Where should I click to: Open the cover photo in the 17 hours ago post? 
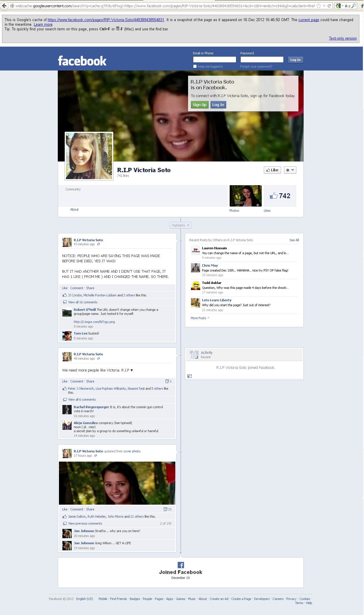point(117,483)
